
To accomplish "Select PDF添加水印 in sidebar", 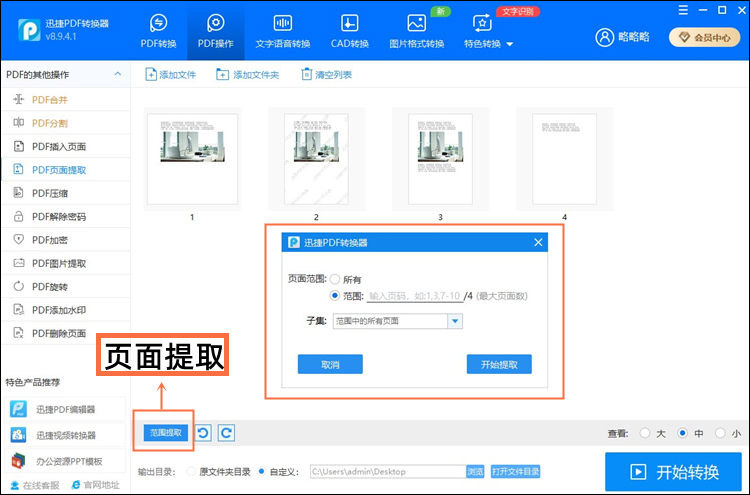I will [x=66, y=310].
